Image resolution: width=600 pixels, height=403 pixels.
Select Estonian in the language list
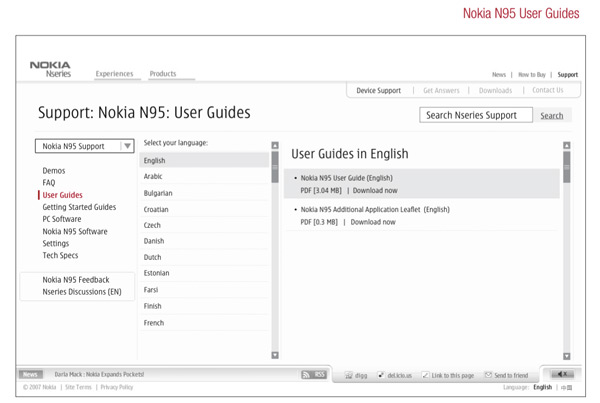coord(204,273)
